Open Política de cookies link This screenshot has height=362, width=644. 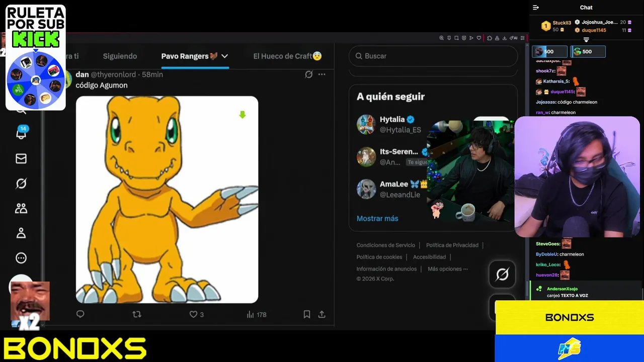379,257
